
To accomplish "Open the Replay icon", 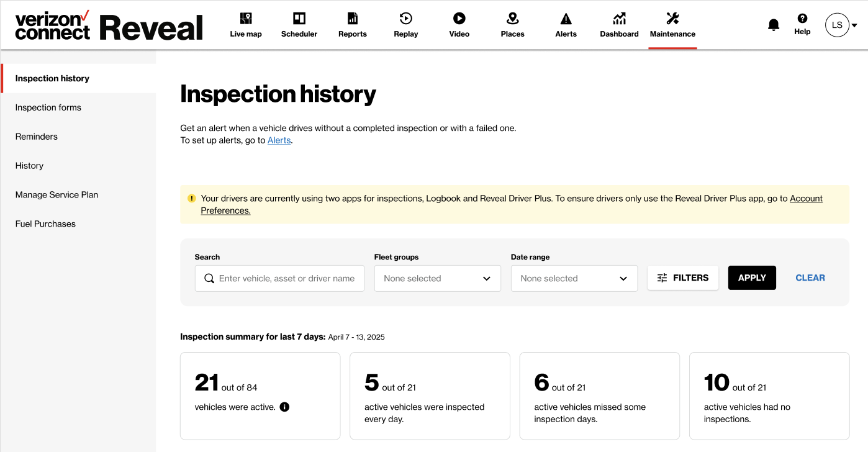I will click(x=406, y=19).
